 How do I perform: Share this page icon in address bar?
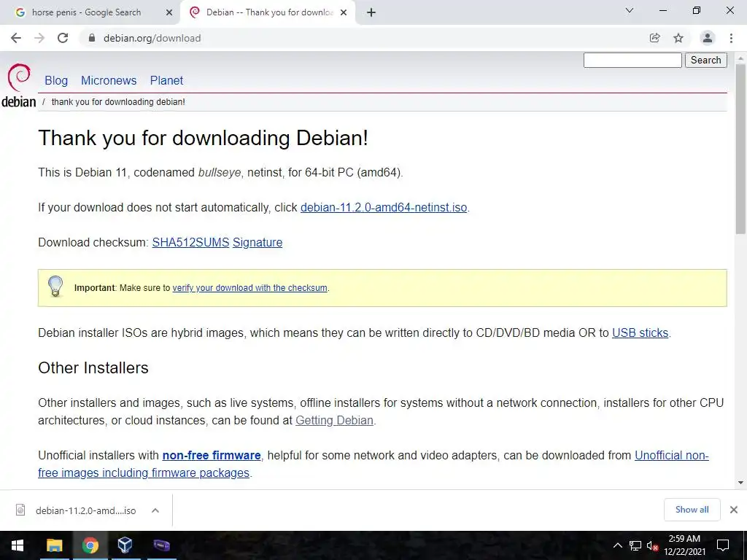pyautogui.click(x=655, y=38)
